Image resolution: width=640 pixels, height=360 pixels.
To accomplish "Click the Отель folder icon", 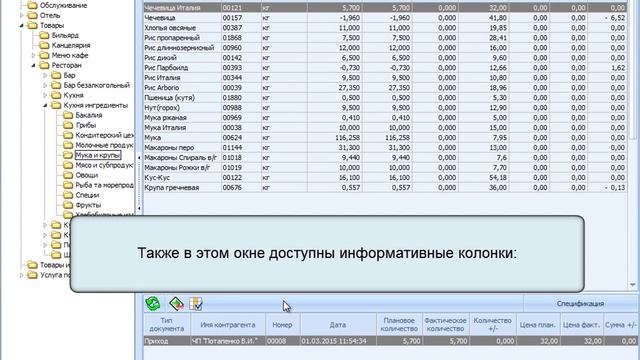I will point(32,16).
